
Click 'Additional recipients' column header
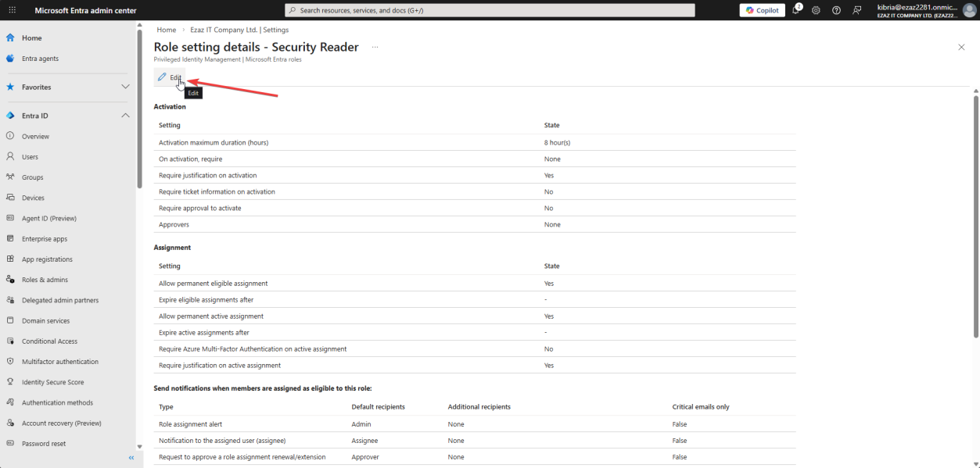pyautogui.click(x=479, y=407)
